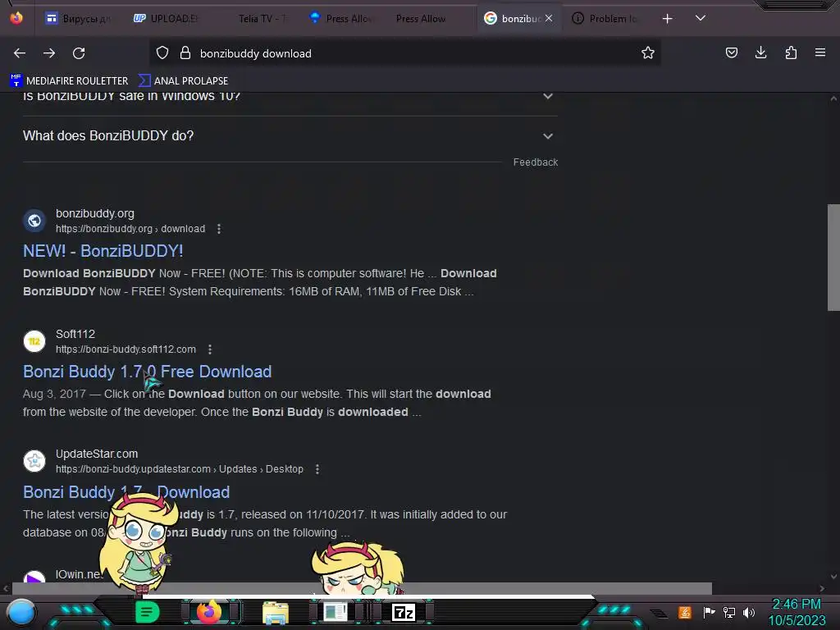Bookmark this page with the star
The image size is (840, 630).
click(x=648, y=53)
